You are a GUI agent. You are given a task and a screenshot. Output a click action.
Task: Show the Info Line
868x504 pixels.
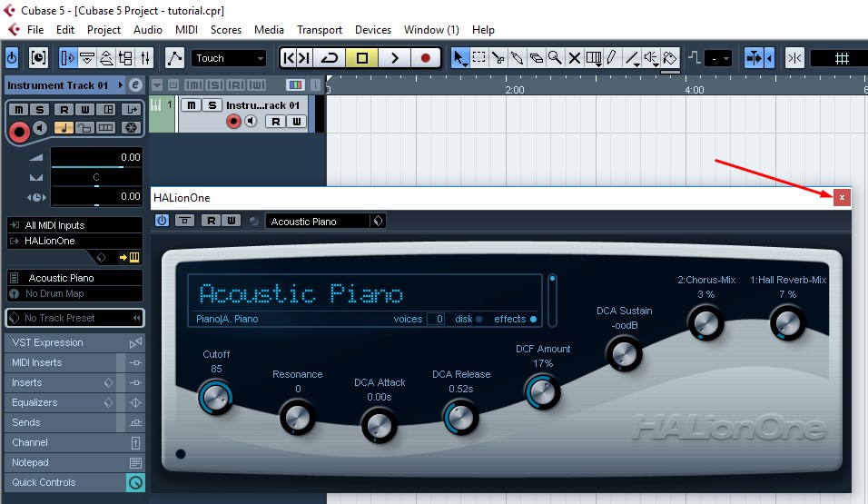[87, 57]
